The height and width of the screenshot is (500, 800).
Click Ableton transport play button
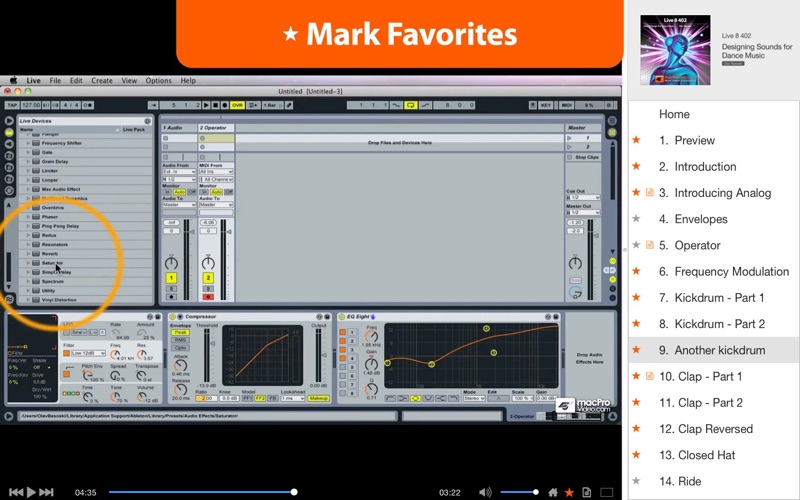pos(206,105)
